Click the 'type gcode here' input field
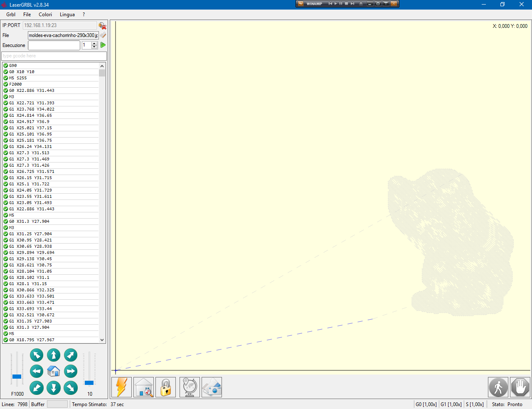 point(54,56)
